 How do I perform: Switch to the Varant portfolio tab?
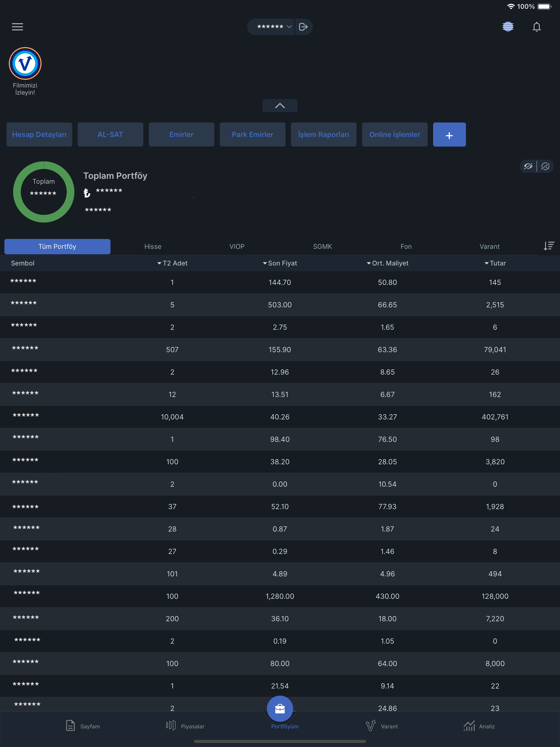pyautogui.click(x=489, y=247)
